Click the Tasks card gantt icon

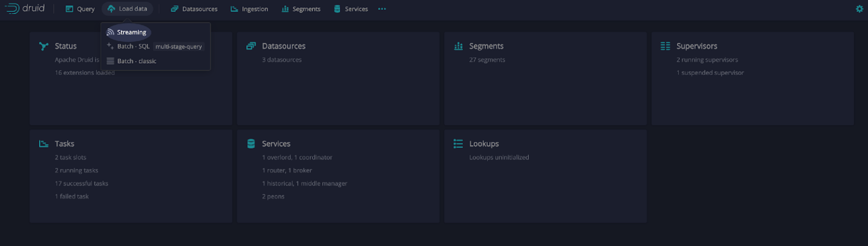(x=44, y=144)
